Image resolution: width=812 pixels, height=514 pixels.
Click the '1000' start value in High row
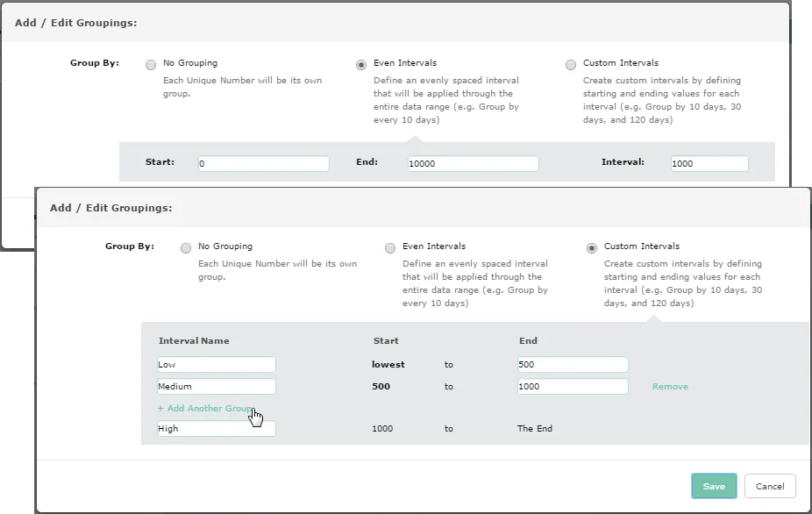click(x=382, y=429)
